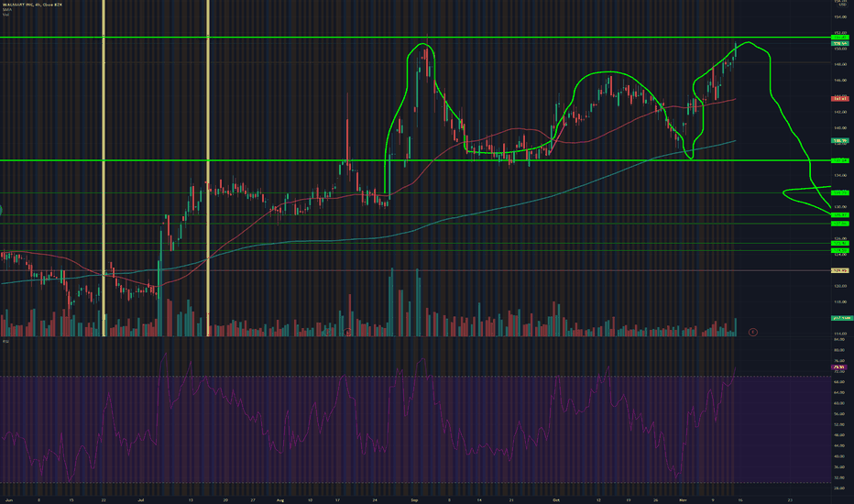Click the Jul label on time axis

[141, 499]
